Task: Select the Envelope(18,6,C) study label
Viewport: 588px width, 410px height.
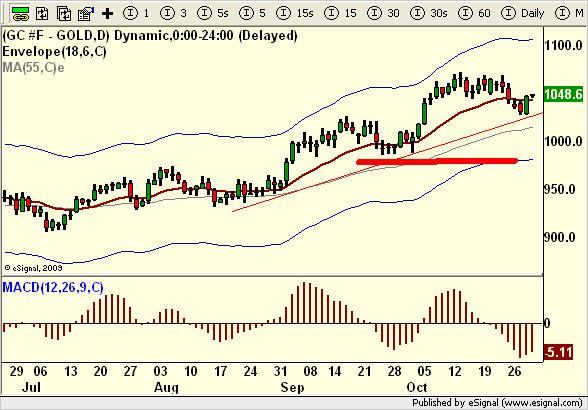Action: click(54, 51)
